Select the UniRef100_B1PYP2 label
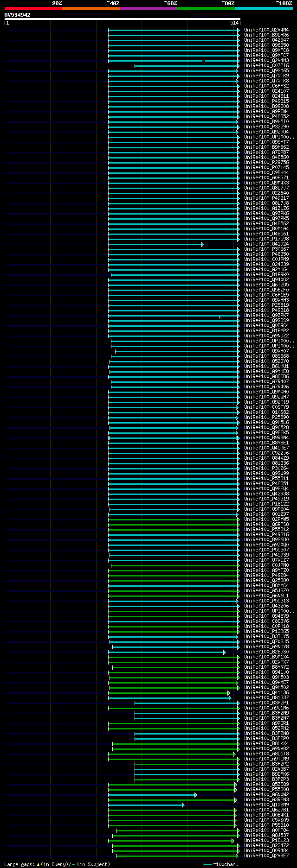Viewport: 297px width, 868px height. point(266,331)
